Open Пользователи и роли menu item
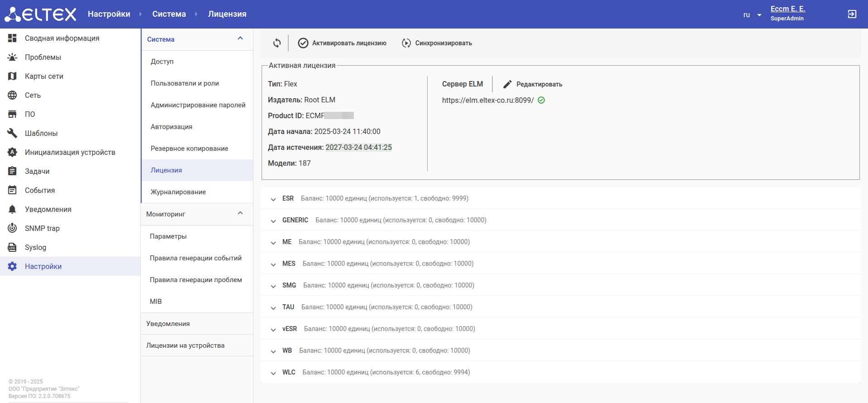868x403 pixels. [x=185, y=83]
